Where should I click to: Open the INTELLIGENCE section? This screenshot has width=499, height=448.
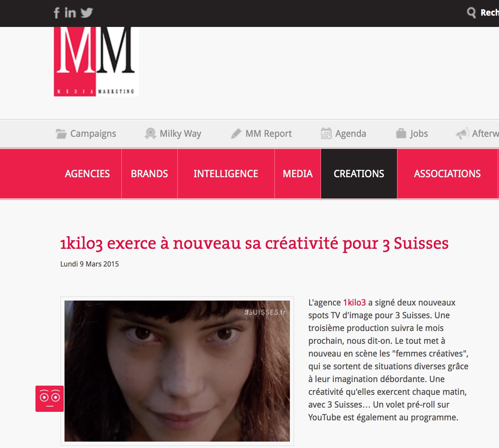226,174
